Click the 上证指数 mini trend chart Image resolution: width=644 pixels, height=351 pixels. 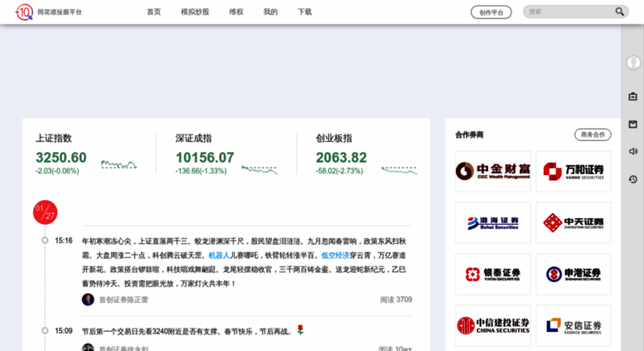coord(119,165)
